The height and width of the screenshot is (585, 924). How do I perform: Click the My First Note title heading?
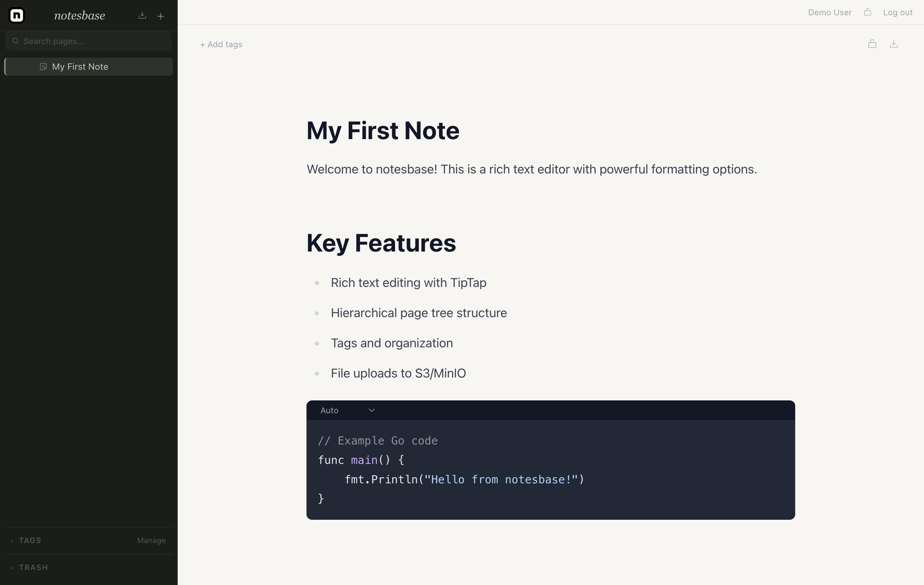(383, 131)
